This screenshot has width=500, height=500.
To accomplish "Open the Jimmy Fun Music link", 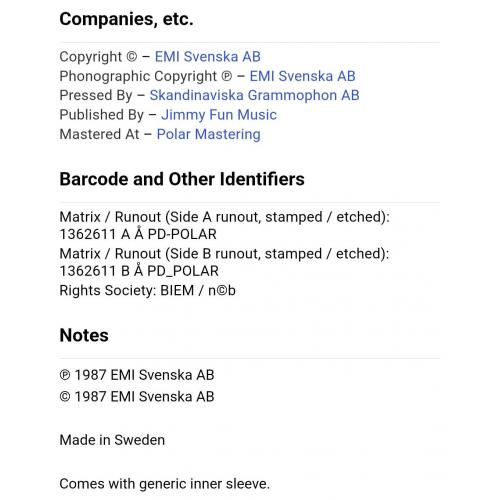I will click(219, 115).
